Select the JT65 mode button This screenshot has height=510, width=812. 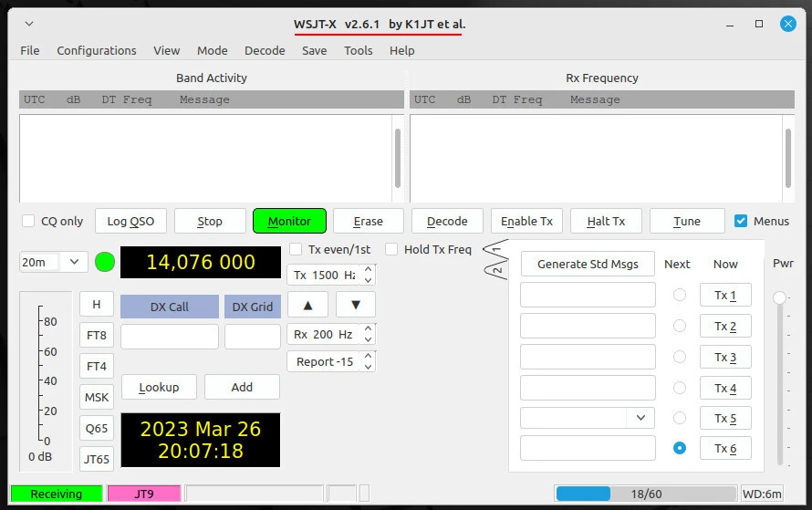(97, 459)
